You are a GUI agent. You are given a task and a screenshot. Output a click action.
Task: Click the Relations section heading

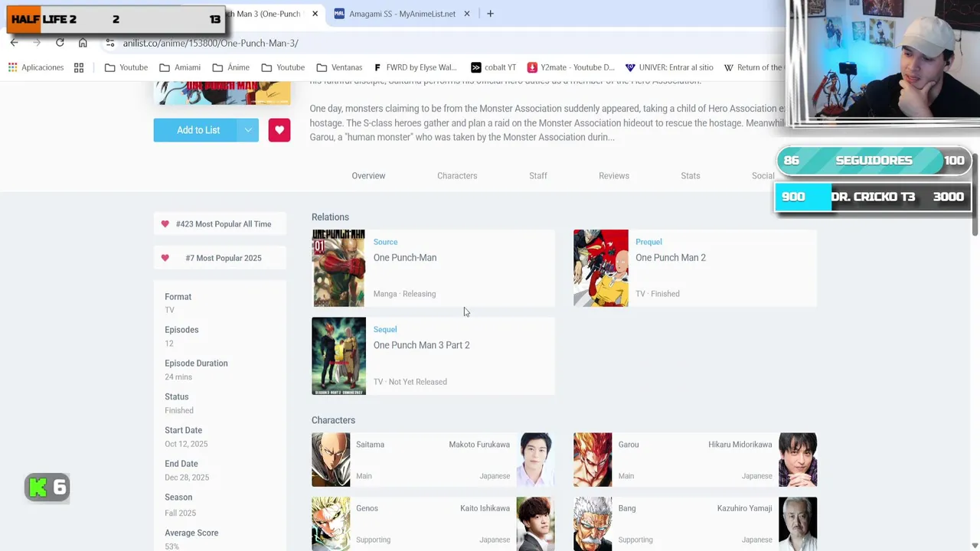coord(330,217)
